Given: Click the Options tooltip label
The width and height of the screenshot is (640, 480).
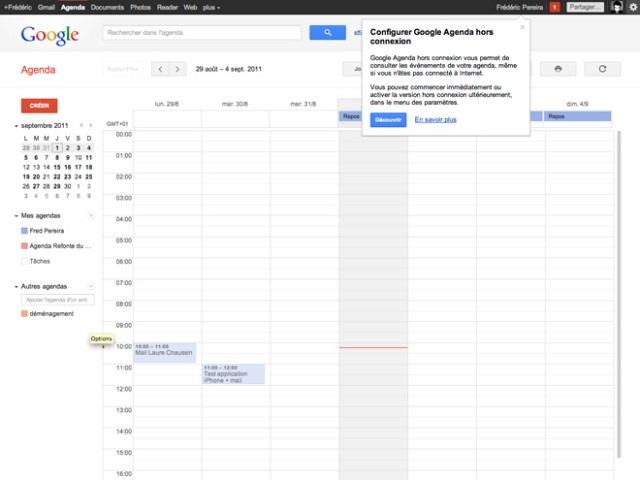Looking at the screenshot, I should (x=101, y=339).
